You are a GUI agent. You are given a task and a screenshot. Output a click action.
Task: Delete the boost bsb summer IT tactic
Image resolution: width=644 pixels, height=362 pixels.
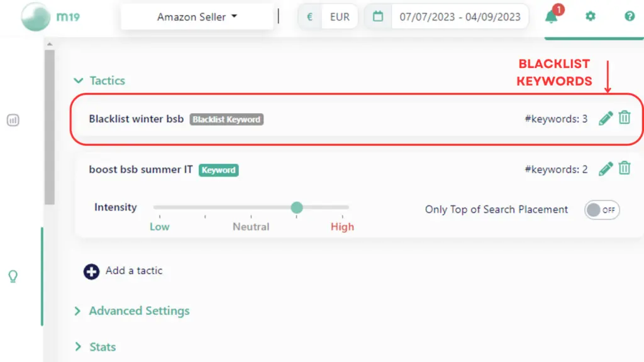click(x=625, y=168)
